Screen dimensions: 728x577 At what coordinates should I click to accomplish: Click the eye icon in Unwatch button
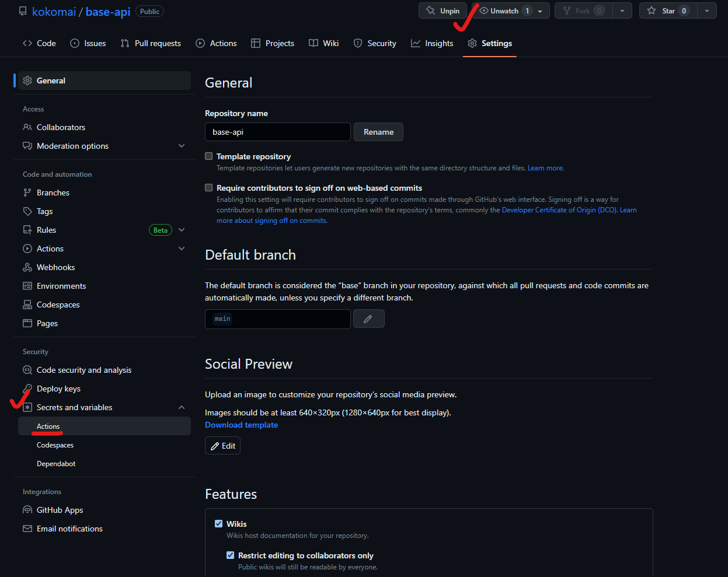483,11
